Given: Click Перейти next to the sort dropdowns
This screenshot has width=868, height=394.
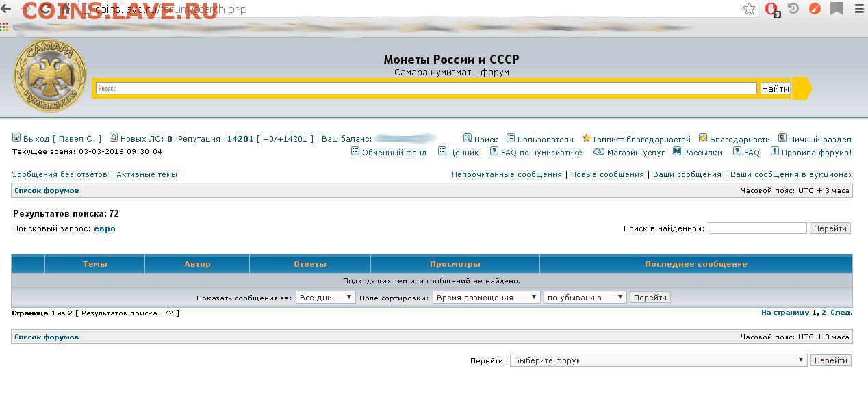Looking at the screenshot, I should (x=650, y=298).
